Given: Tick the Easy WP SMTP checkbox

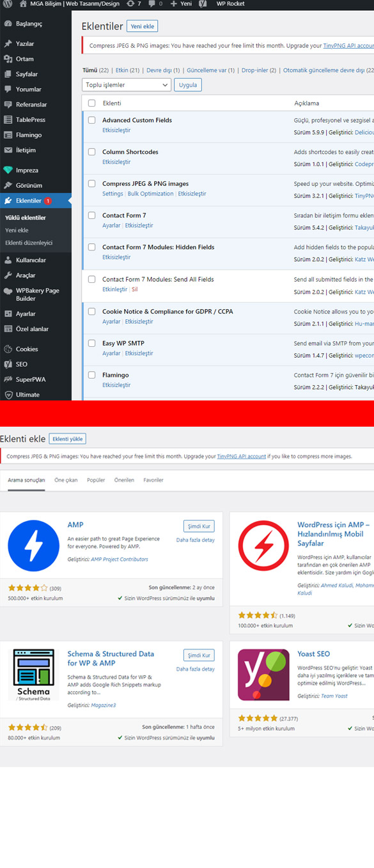Looking at the screenshot, I should (91, 343).
